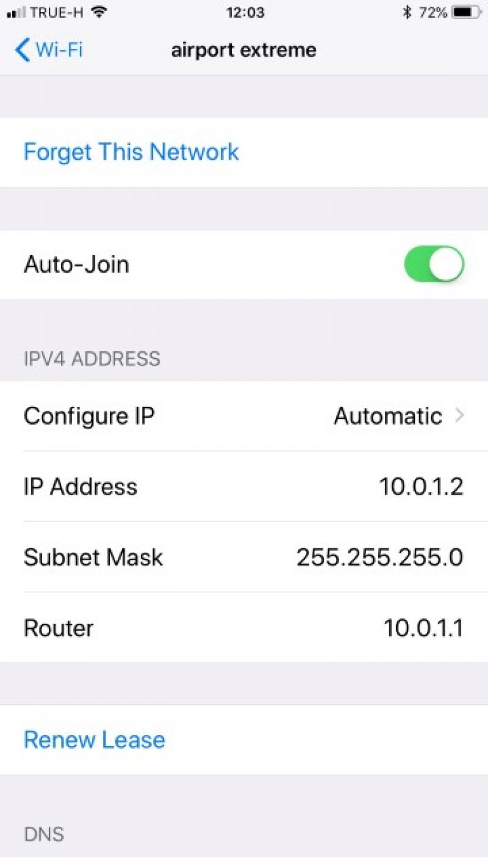
Task: Toggle the Auto-Join switch off
Action: tap(434, 264)
